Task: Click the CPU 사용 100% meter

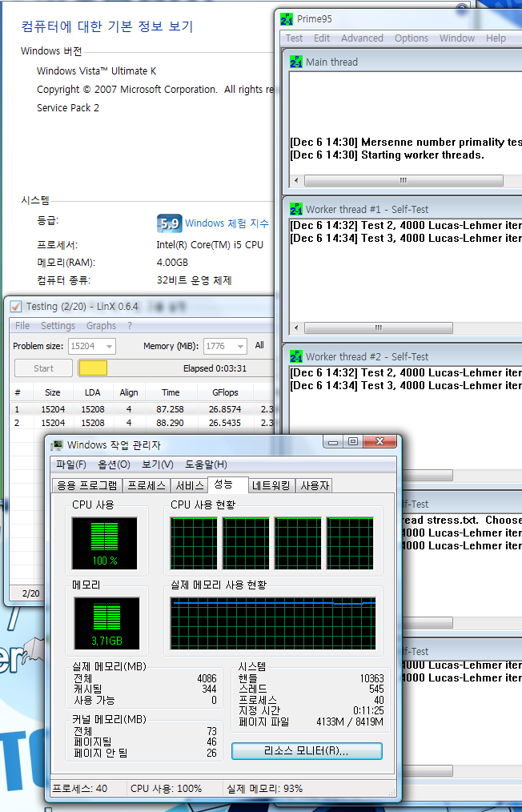Action: (x=105, y=543)
